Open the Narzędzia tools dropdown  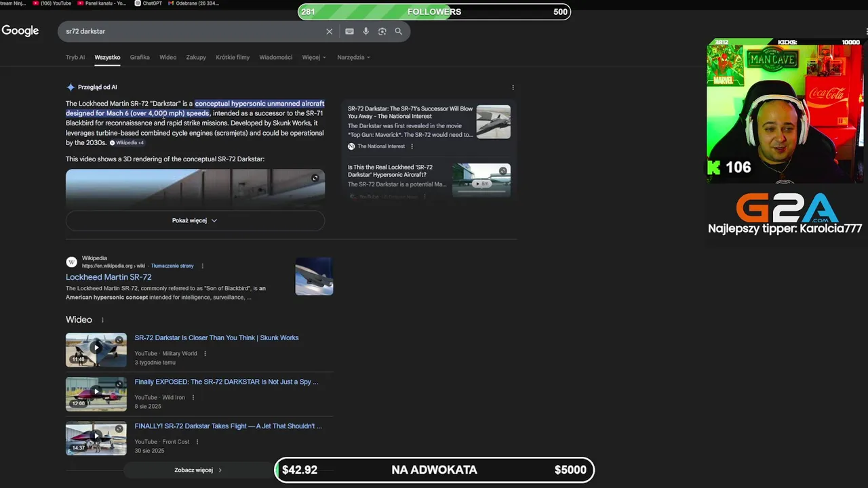click(353, 58)
